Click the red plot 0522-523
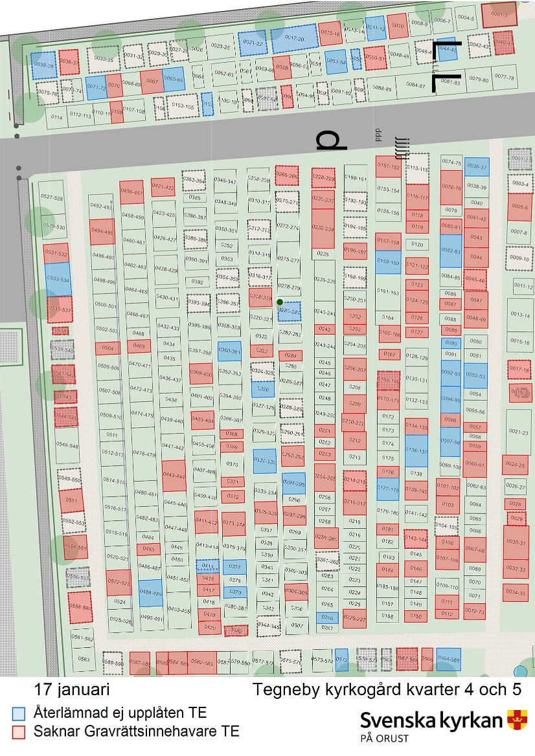The image size is (535, 756). pyautogui.click(x=119, y=583)
